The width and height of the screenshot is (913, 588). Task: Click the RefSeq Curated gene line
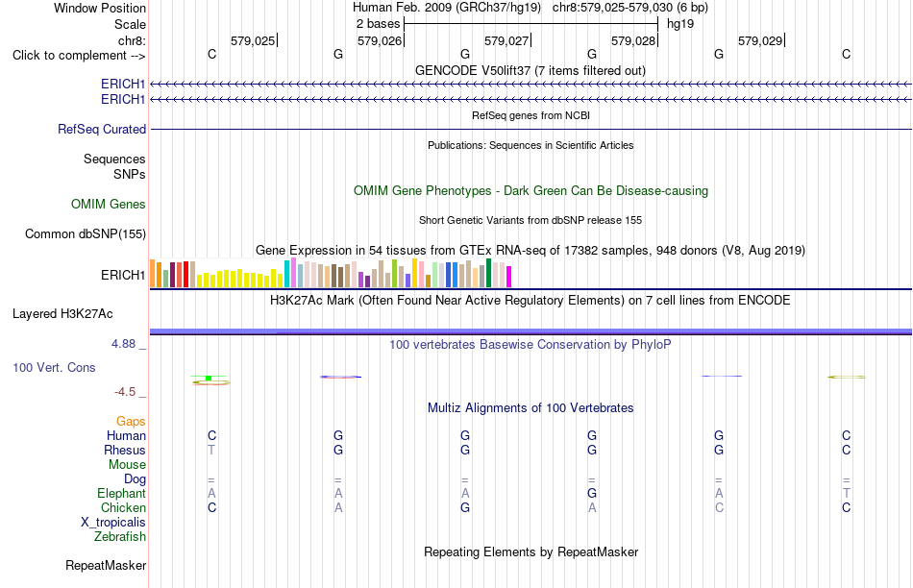coord(531,130)
